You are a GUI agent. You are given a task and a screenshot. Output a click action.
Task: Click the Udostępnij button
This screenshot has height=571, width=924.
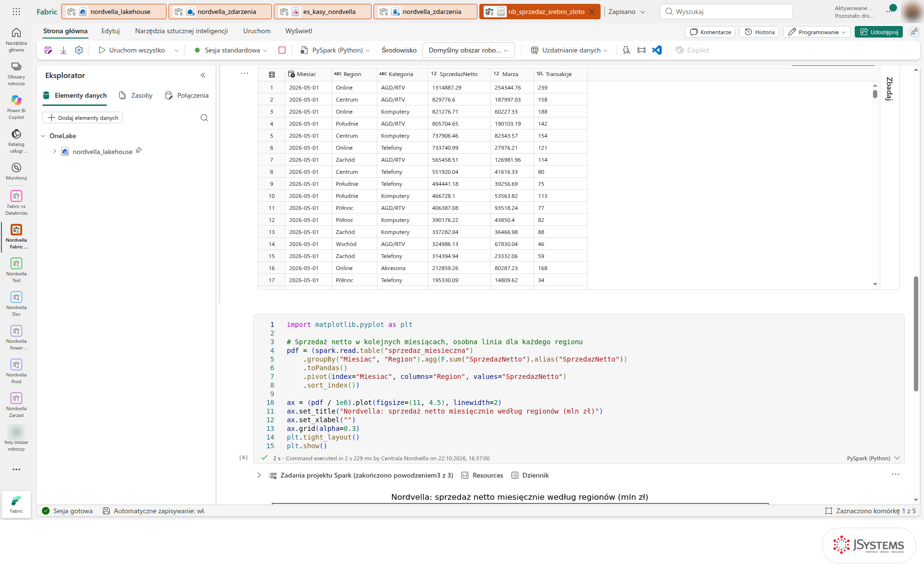pyautogui.click(x=879, y=32)
